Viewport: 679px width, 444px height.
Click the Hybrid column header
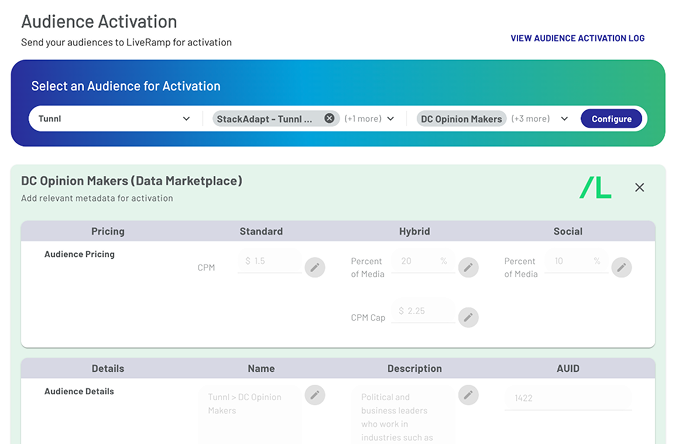414,231
